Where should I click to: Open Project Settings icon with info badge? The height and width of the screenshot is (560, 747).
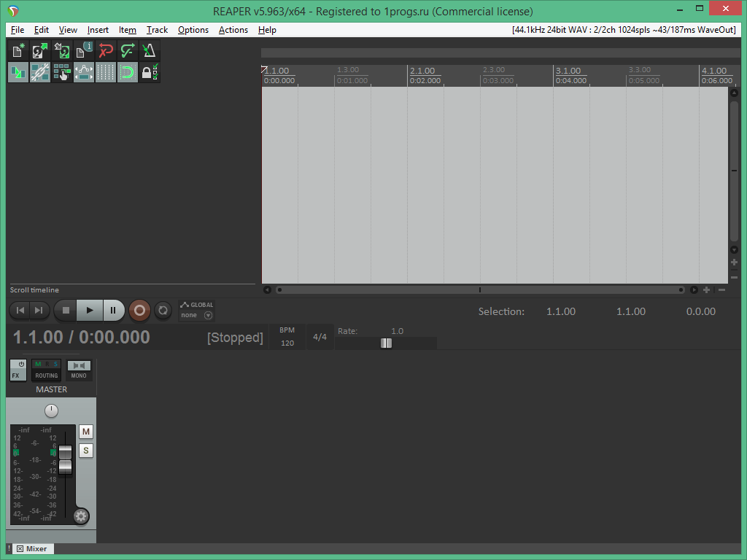84,50
